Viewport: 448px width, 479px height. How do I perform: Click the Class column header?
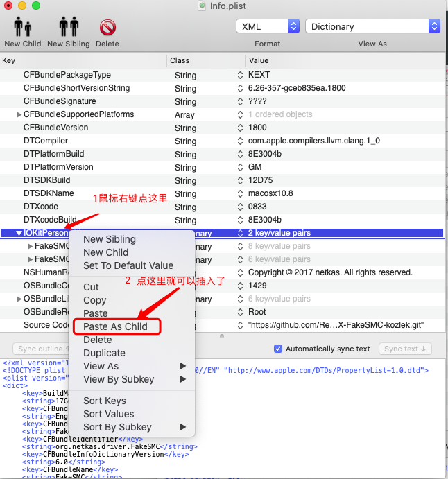coord(206,60)
